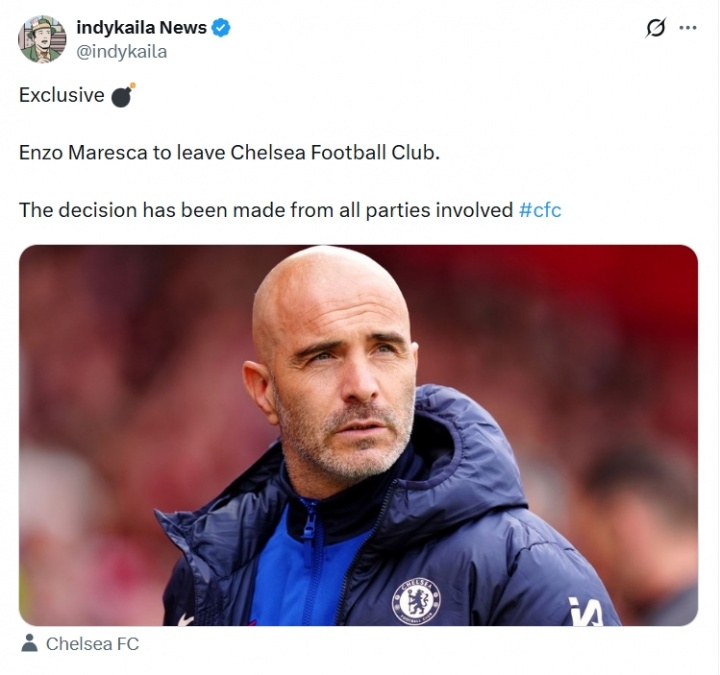
Task: Click the decision has been made sentence
Action: coord(265,210)
